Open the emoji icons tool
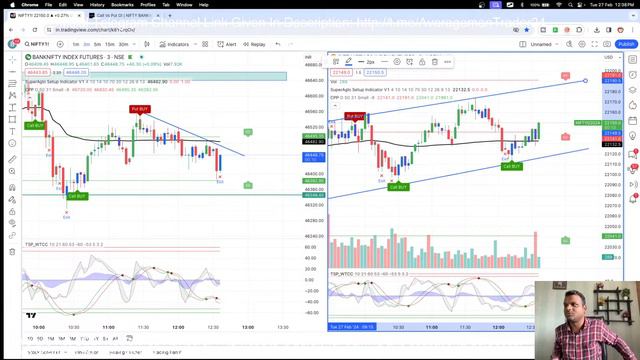The image size is (640, 360). click(12, 143)
